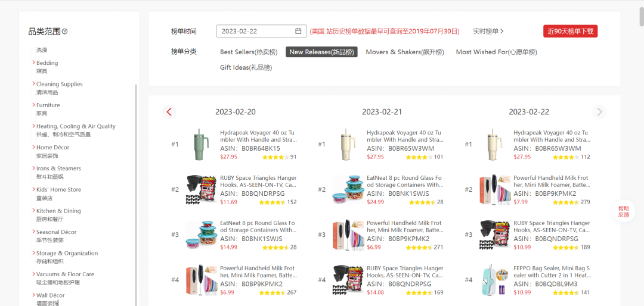
Task: Expand the Cleaning Supplies category
Action: click(x=33, y=84)
